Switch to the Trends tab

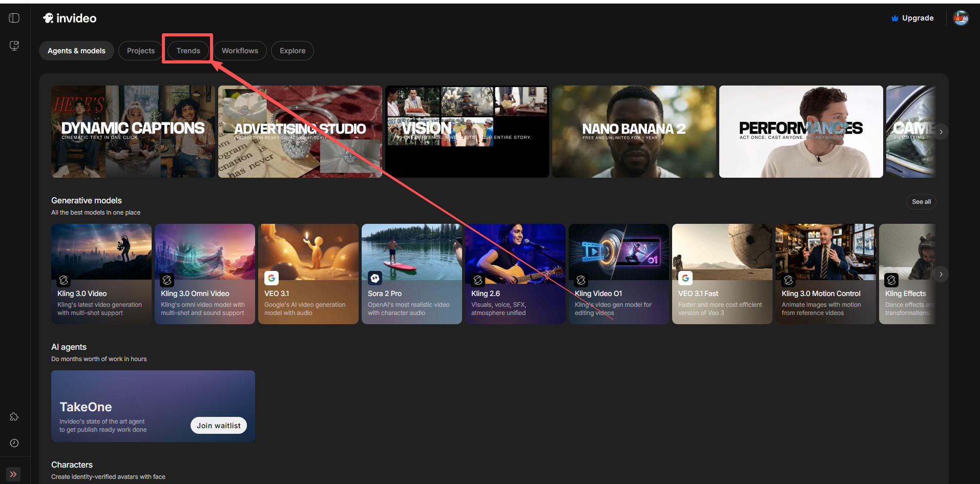tap(188, 51)
